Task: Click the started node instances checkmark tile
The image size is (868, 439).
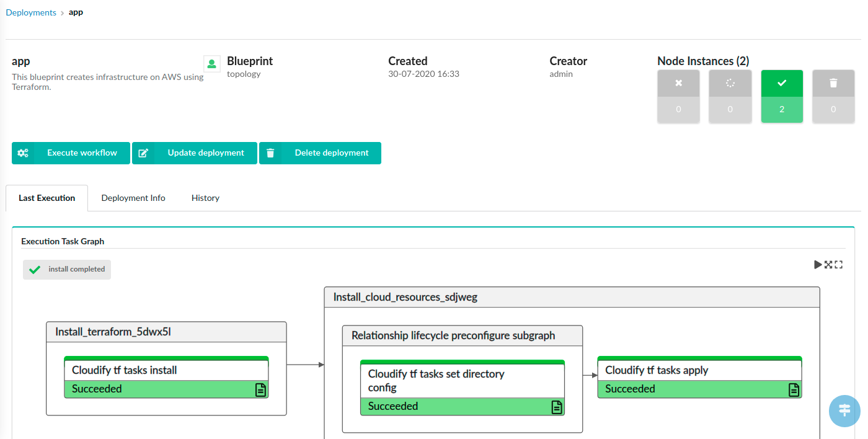Action: pos(782,96)
